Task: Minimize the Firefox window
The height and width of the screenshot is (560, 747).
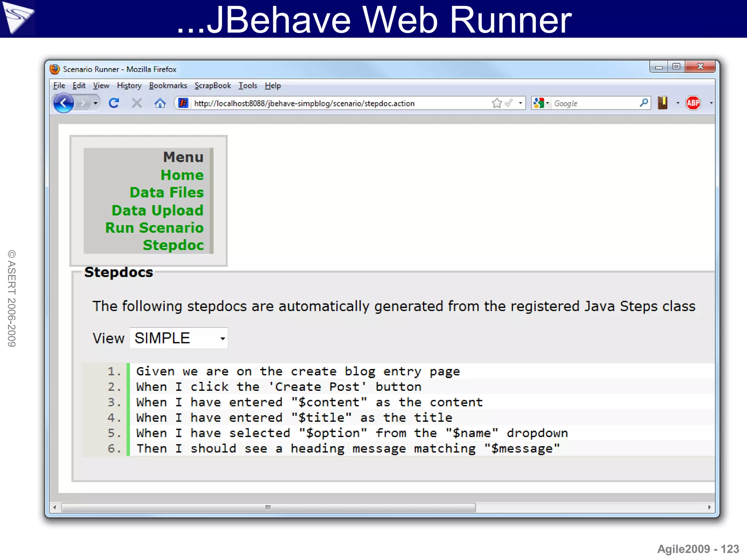Action: 659,67
